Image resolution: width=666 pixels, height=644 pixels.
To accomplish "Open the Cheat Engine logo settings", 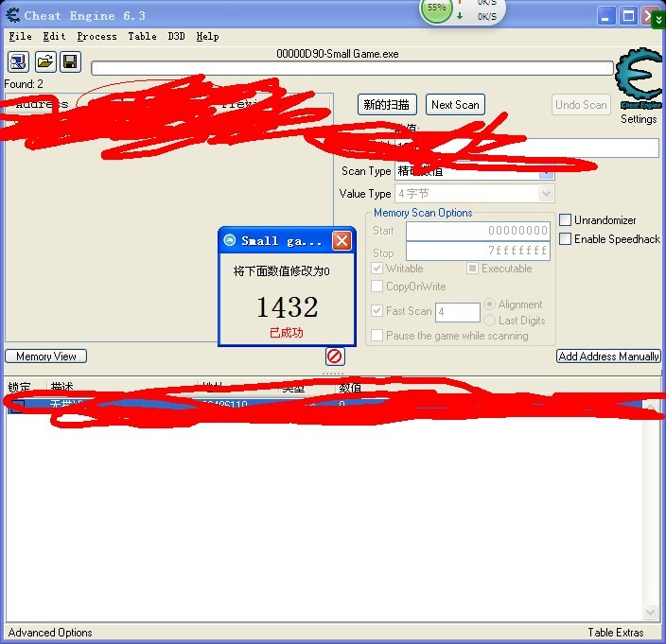I will click(640, 78).
